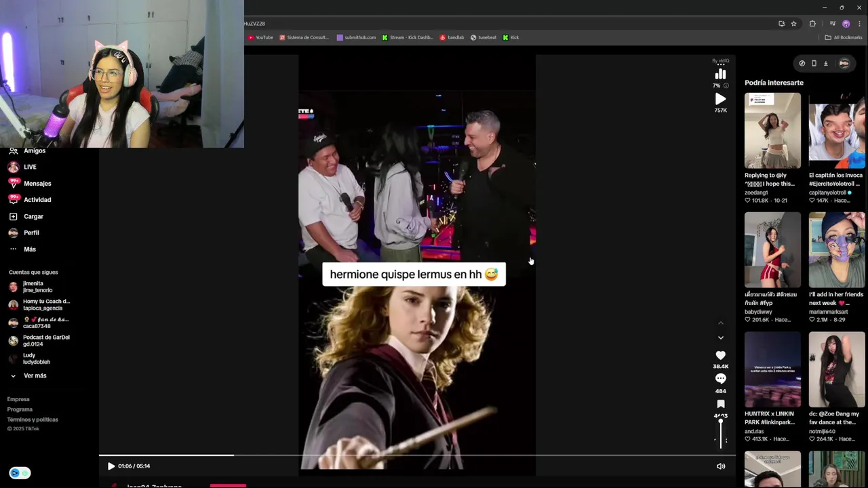Click the Programa footer link
This screenshot has height=488, width=868.
point(20,409)
